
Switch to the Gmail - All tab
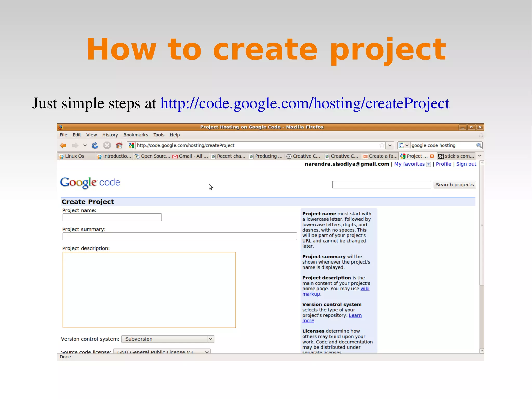pos(190,156)
